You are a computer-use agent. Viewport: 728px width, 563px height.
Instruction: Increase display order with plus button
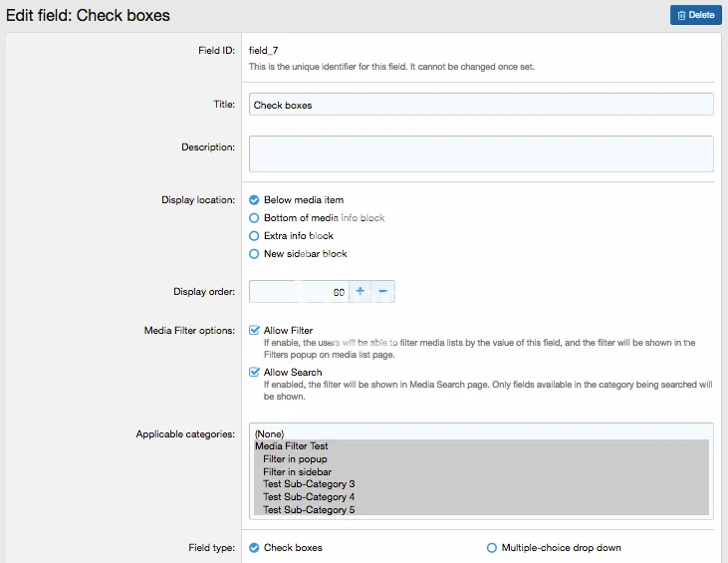coord(360,291)
